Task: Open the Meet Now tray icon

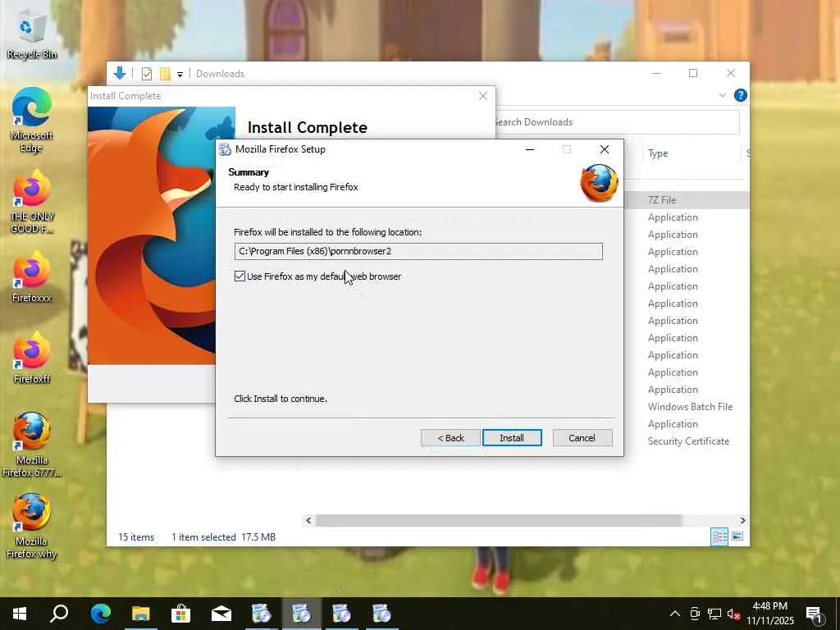Action: click(695, 614)
